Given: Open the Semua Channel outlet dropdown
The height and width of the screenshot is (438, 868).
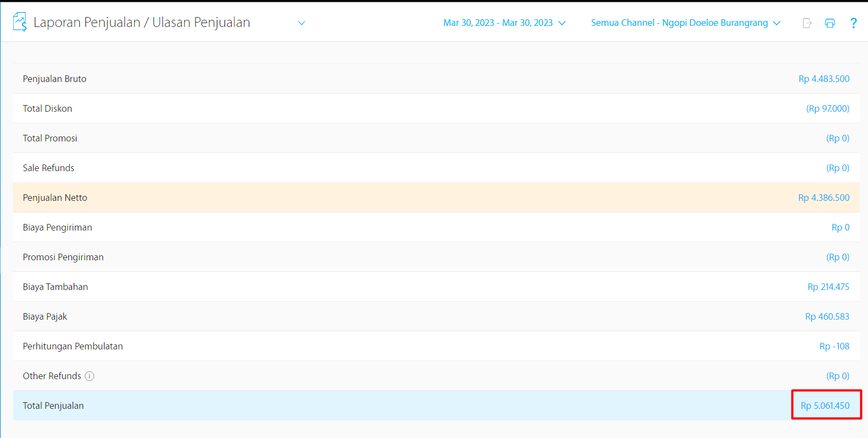Looking at the screenshot, I should pyautogui.click(x=685, y=23).
